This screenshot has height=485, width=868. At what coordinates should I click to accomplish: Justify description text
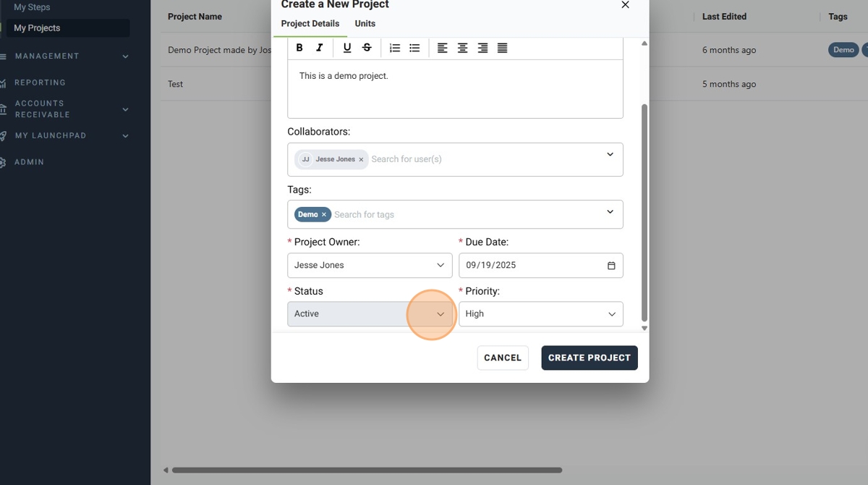502,48
